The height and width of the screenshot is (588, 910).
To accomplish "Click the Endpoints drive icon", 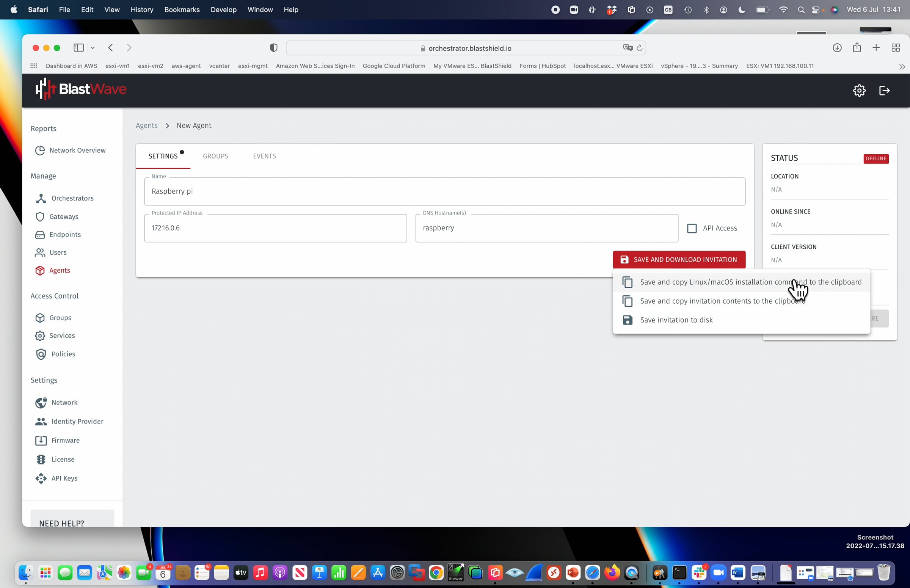I will click(x=40, y=234).
